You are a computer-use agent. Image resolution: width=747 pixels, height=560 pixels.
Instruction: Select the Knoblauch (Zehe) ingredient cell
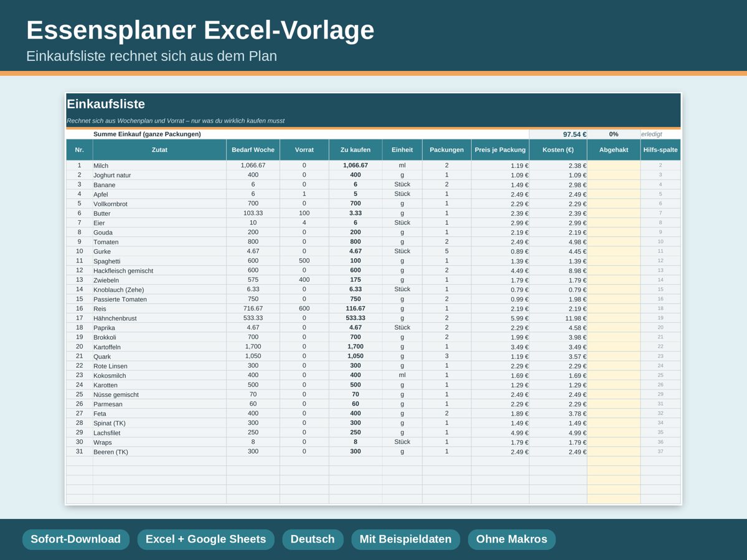click(x=159, y=289)
